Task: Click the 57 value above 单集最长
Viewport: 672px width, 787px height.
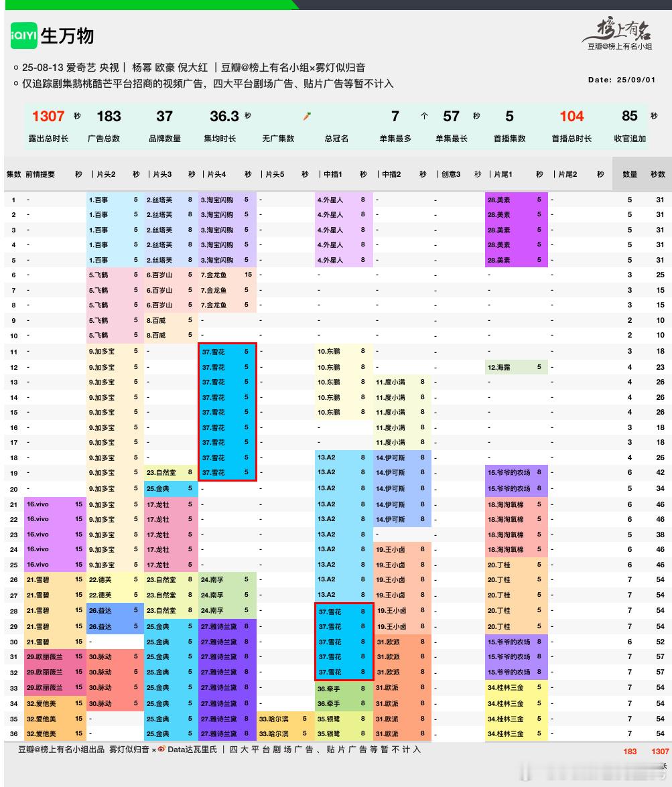Action: click(x=451, y=117)
